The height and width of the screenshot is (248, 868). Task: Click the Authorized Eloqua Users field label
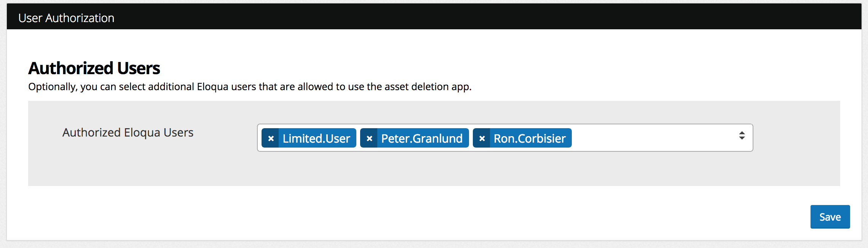pos(128,132)
